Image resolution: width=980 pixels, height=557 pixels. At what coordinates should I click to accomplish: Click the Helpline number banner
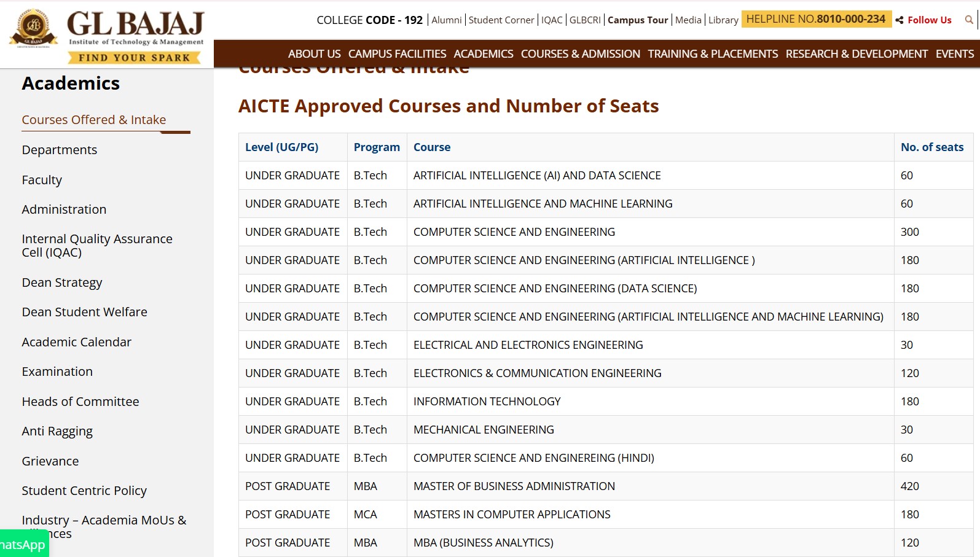tap(816, 19)
